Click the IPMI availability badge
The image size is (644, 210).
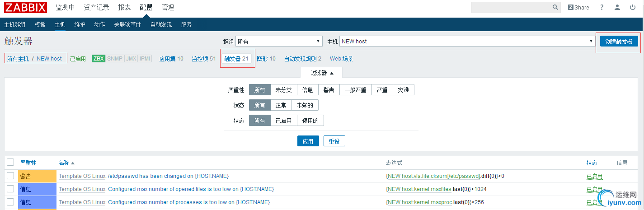145,59
